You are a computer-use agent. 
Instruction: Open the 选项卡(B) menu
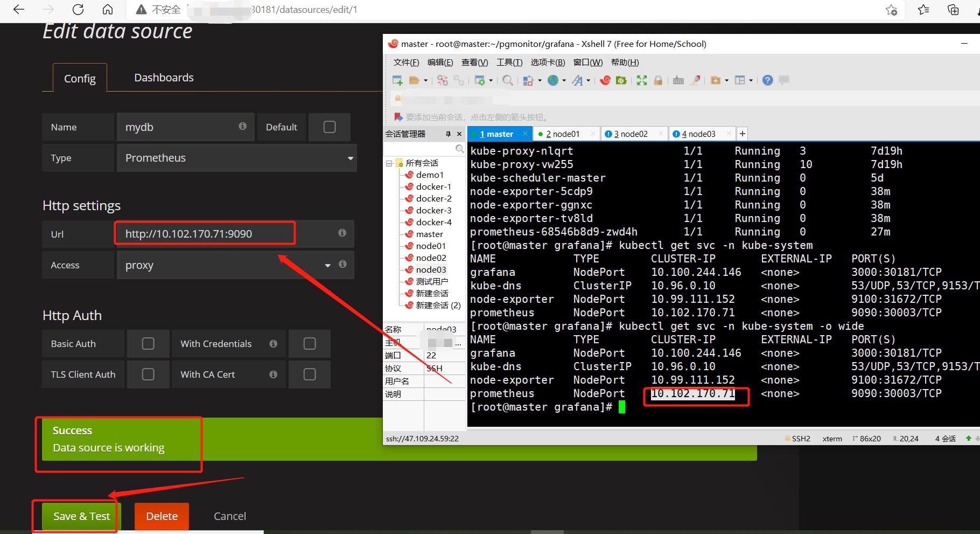point(548,63)
